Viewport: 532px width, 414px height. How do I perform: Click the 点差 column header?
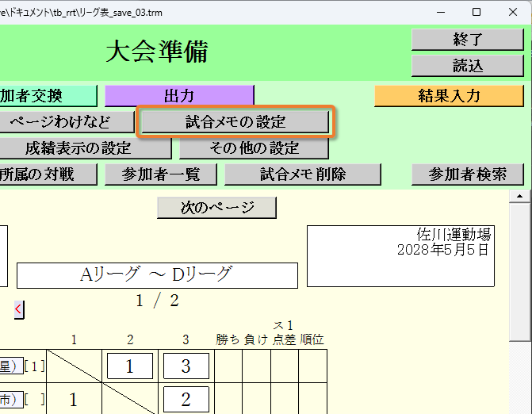[x=285, y=339]
